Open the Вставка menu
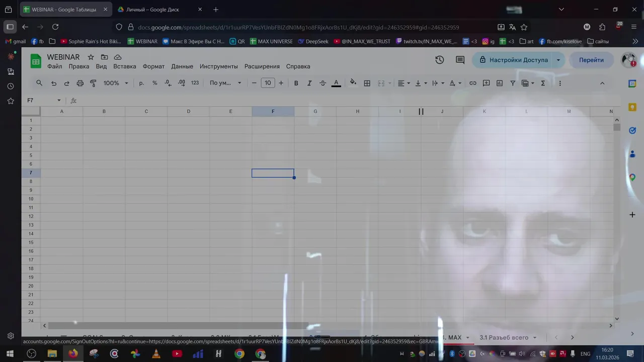This screenshot has width=644, height=362. [x=125, y=66]
